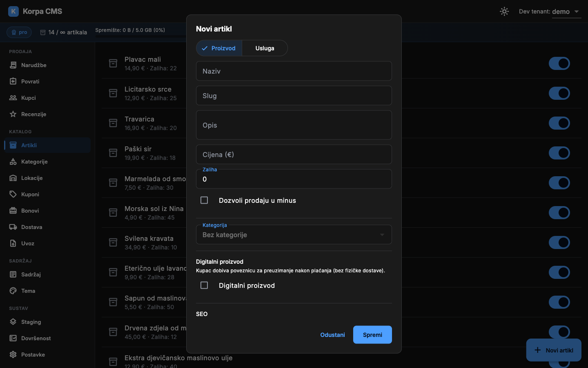Open Kategorije in the sidebar
This screenshot has width=588, height=368.
coord(47,162)
